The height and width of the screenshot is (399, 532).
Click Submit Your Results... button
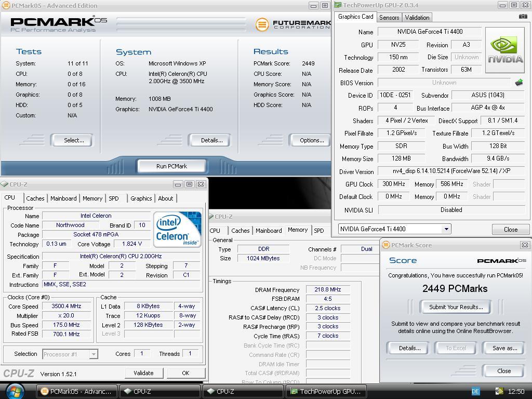coord(456,307)
